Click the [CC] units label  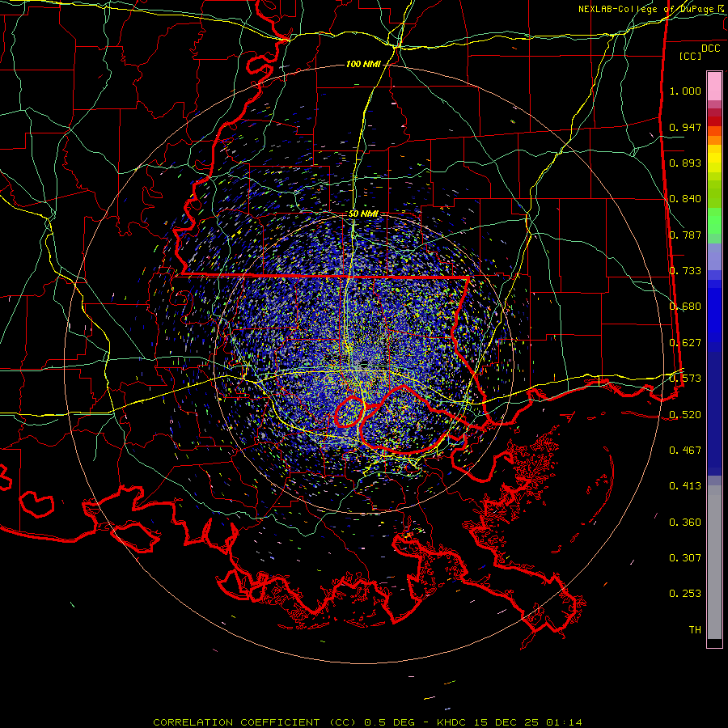point(691,56)
